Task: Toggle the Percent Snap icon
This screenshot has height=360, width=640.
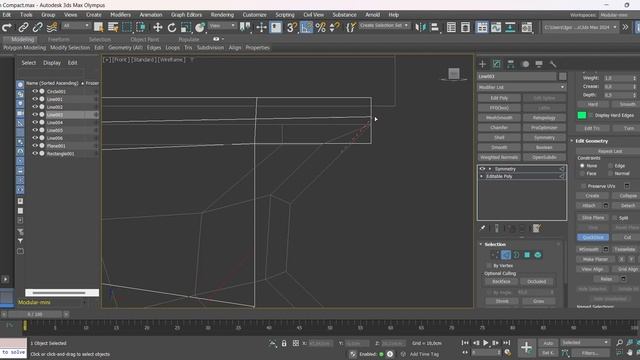Action: [320, 27]
